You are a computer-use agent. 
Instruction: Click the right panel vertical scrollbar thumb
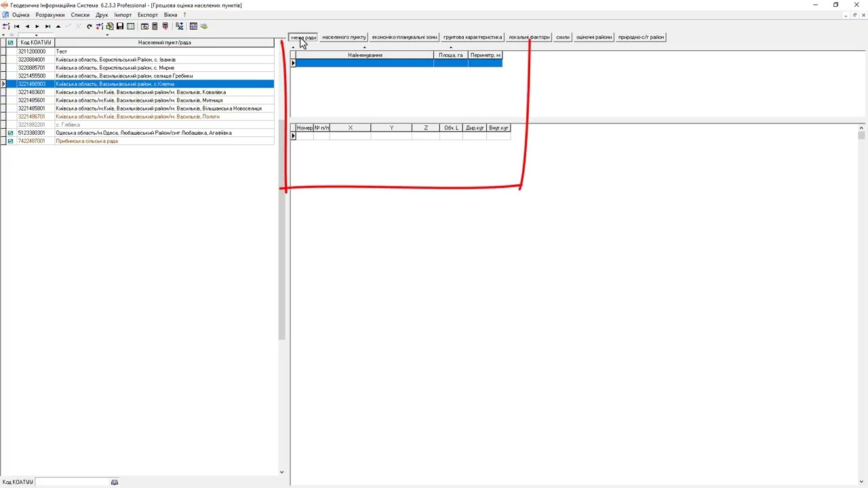click(861, 135)
